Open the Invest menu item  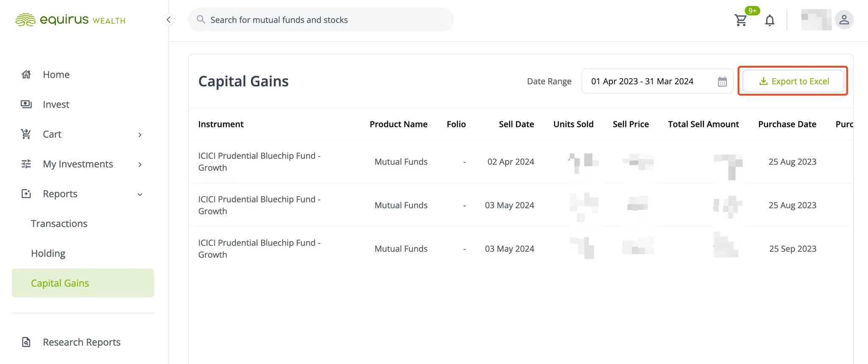coord(56,104)
